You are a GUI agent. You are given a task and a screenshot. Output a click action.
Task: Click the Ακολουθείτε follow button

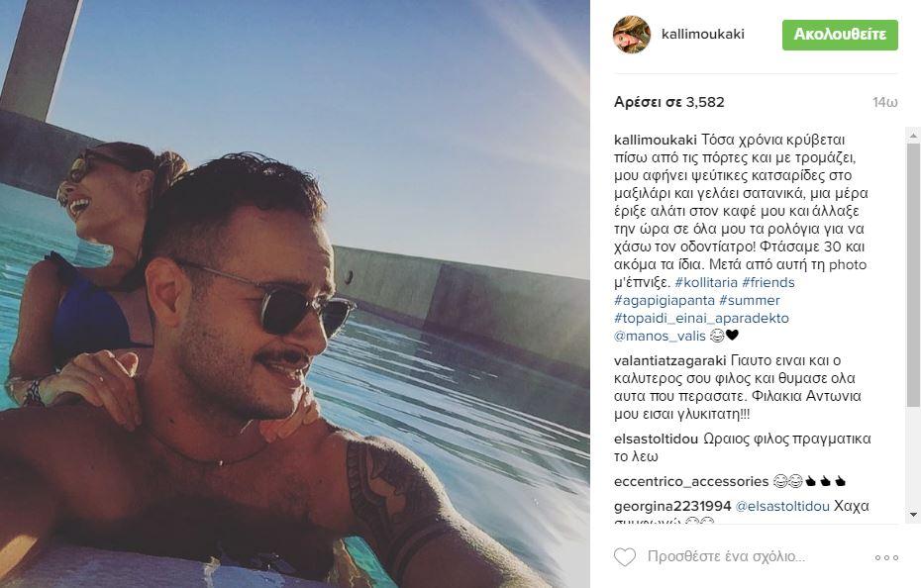point(840,35)
